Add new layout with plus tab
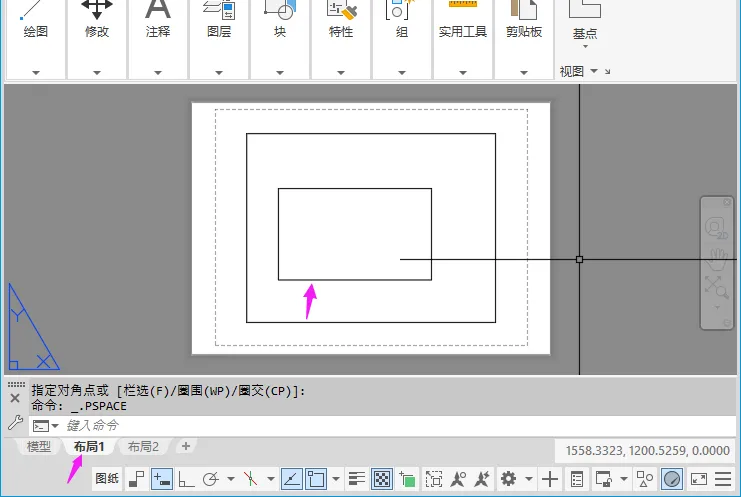741x497 pixels. click(x=186, y=446)
